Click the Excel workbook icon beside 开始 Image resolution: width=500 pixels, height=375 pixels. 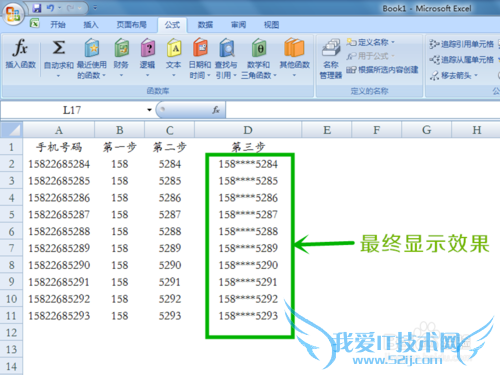coord(35,24)
